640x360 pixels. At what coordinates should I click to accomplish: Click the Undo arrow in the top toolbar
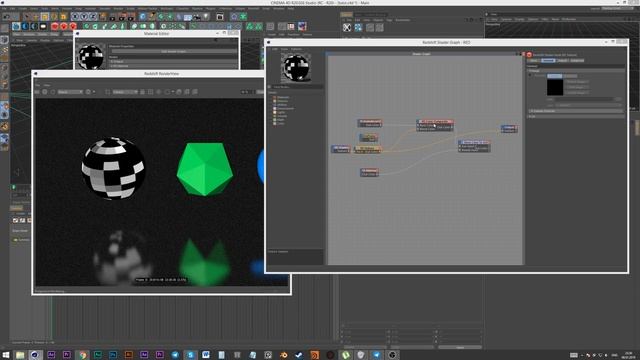(7, 17)
